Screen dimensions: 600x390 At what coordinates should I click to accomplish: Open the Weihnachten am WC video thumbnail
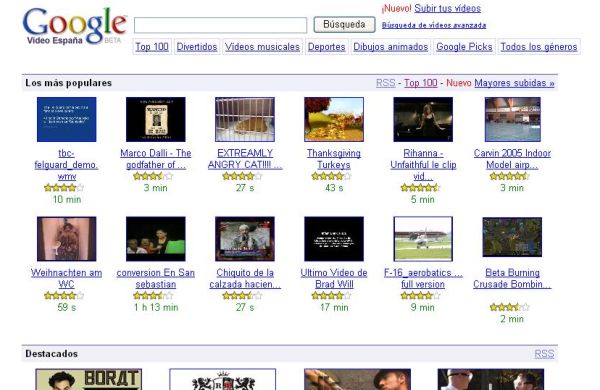point(67,239)
